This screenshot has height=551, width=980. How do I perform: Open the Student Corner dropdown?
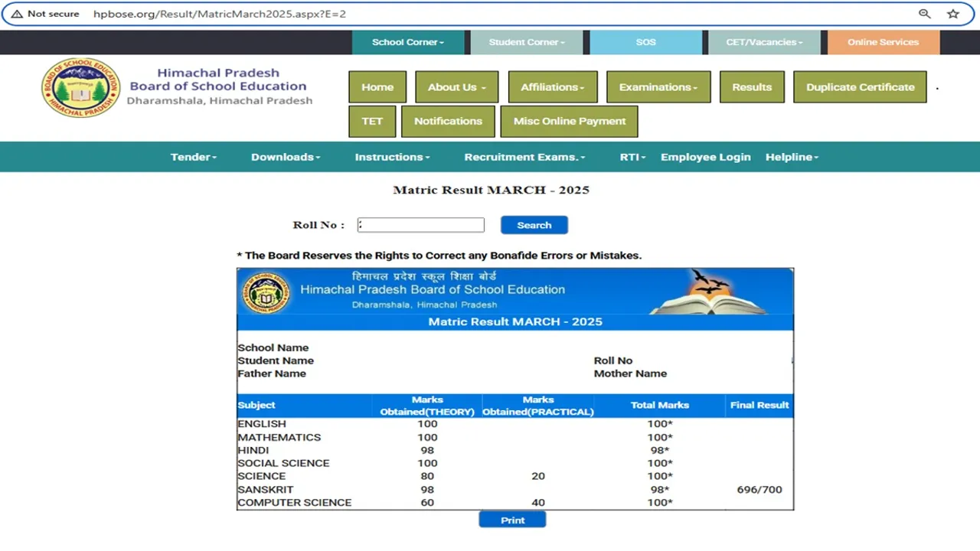(x=527, y=42)
